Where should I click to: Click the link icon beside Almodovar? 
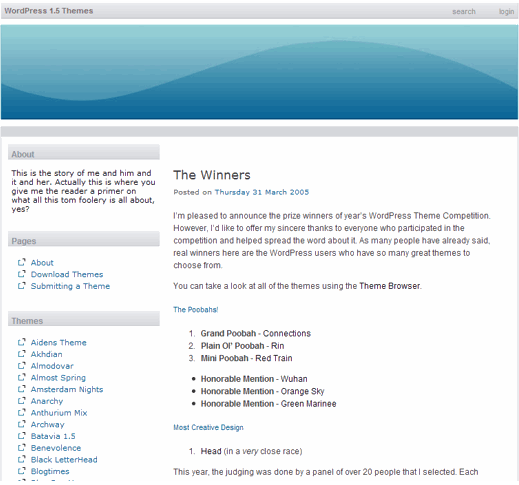click(x=22, y=365)
